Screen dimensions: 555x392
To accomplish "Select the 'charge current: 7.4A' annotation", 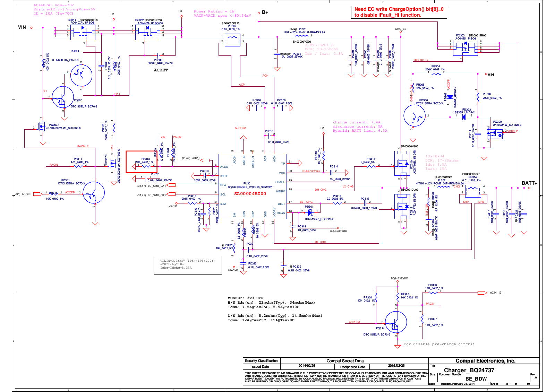I will coord(357,122).
